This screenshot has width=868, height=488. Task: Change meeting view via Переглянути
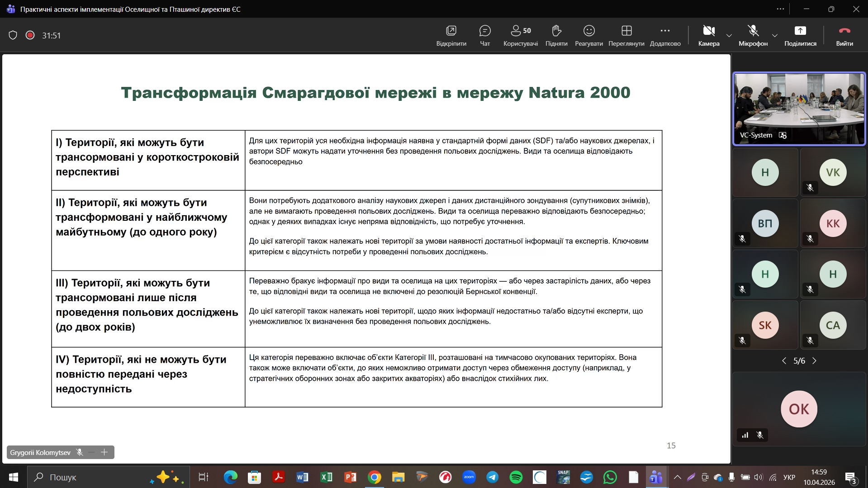point(626,35)
